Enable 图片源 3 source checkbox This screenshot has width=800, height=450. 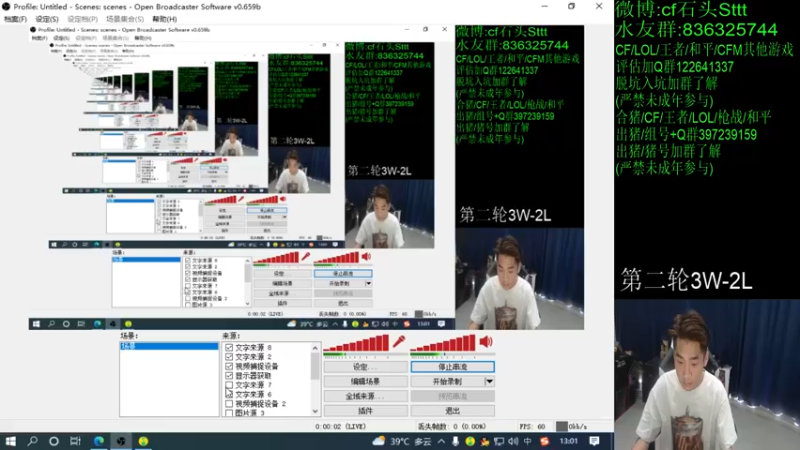click(x=229, y=413)
